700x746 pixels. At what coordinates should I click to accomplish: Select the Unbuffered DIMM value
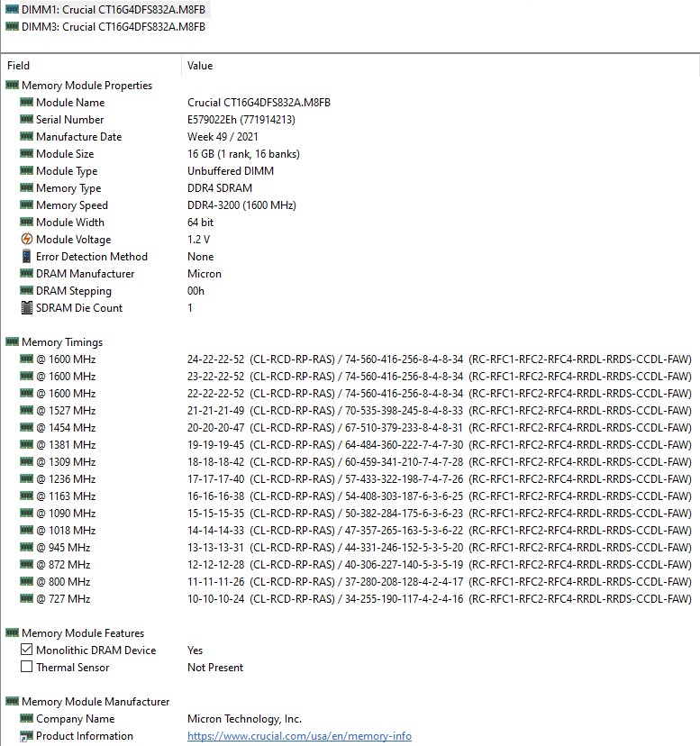tap(231, 171)
